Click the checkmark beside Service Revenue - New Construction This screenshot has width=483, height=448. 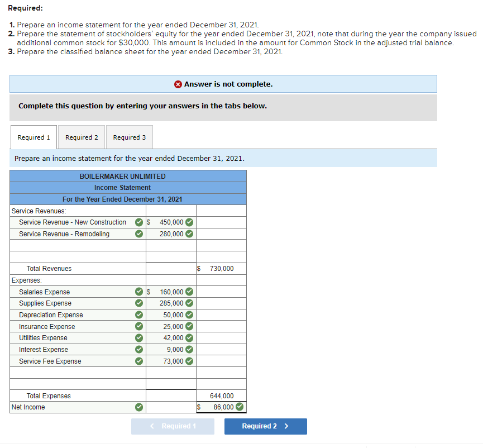[x=138, y=222]
